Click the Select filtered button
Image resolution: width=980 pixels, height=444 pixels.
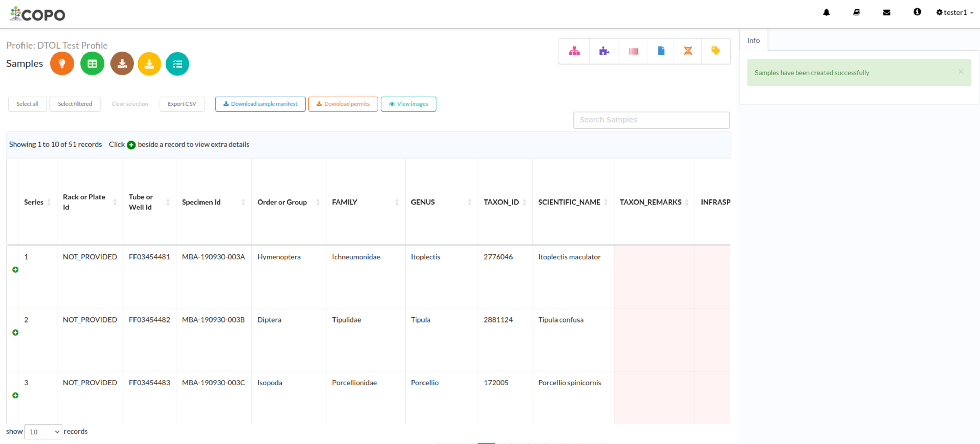(75, 104)
